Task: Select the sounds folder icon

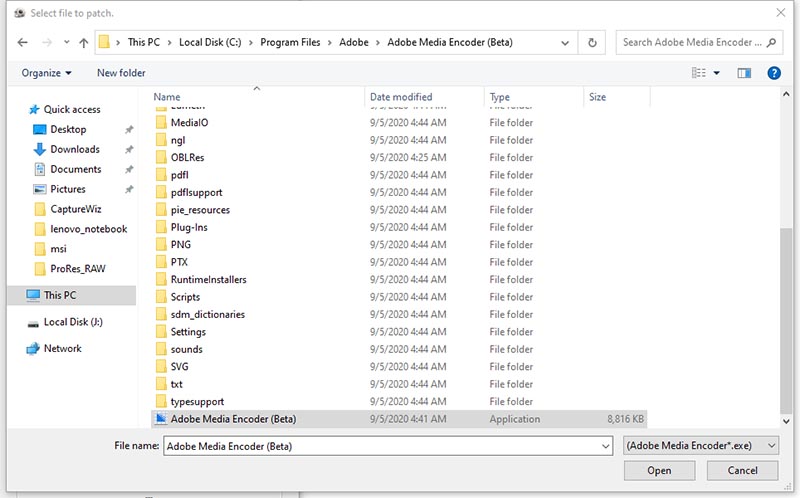Action: [161, 349]
